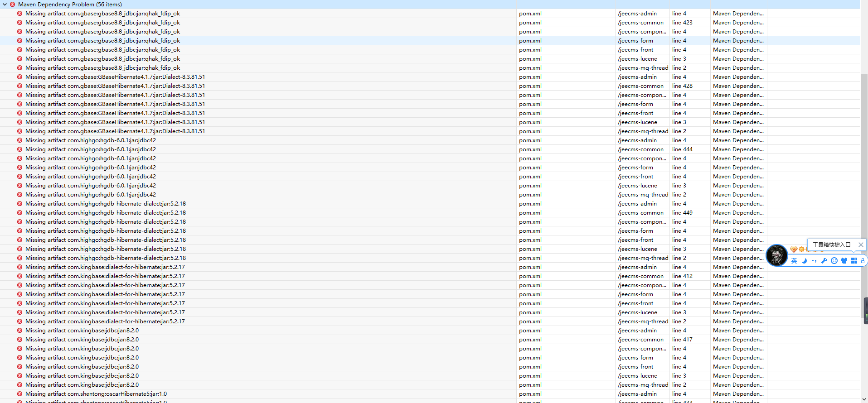868x403 pixels.
Task: Open the smiley emoji panel
Action: pos(834,261)
